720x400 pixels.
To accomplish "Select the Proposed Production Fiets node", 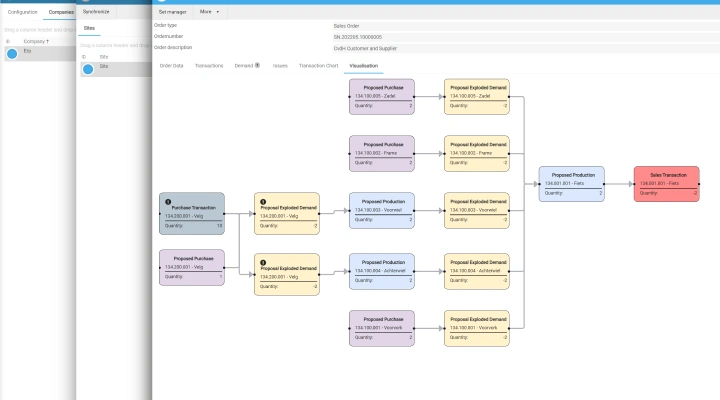I will coord(571,184).
